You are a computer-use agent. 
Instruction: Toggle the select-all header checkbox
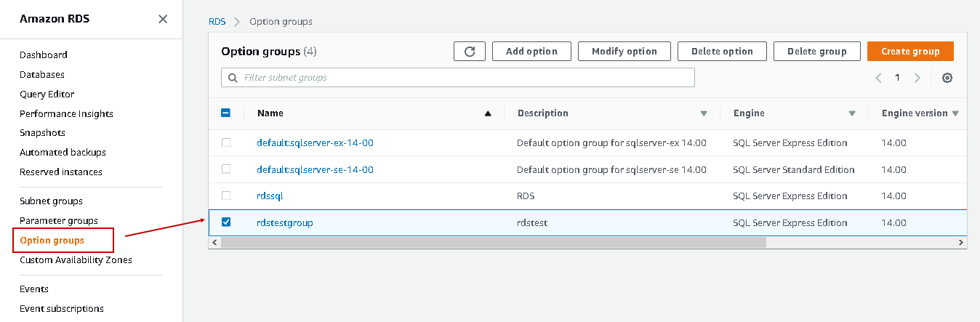(x=226, y=113)
